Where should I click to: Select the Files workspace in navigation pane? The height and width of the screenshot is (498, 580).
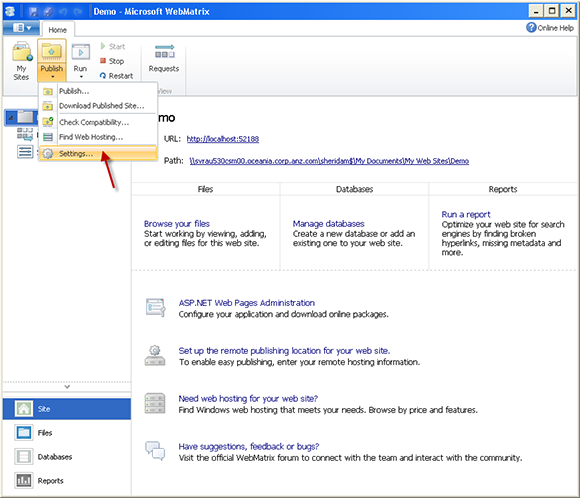tap(67, 433)
